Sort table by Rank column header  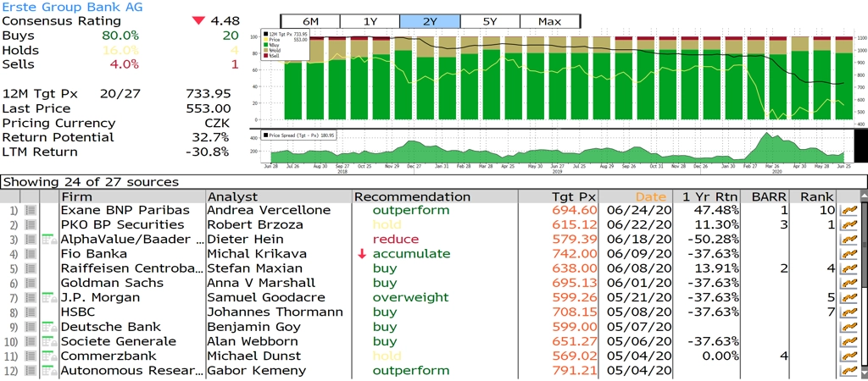coord(814,197)
